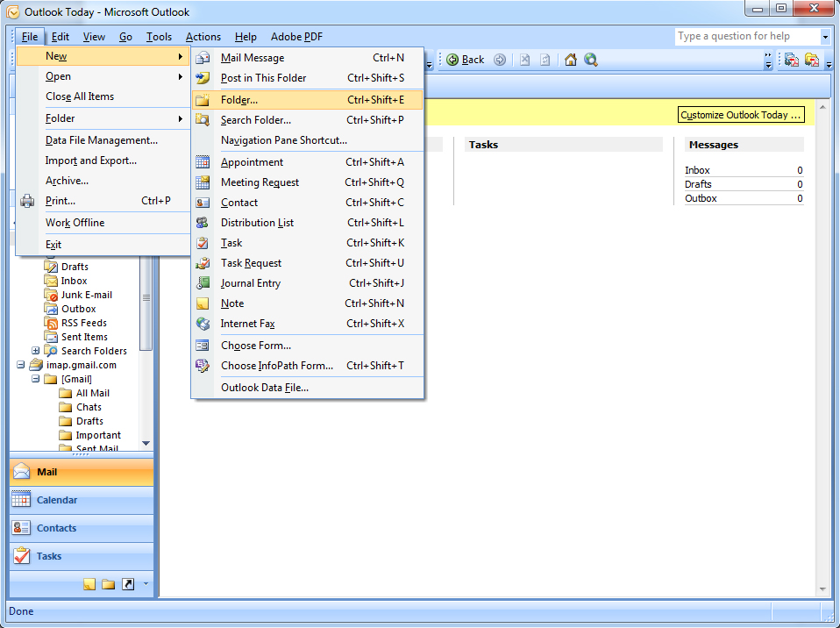The width and height of the screenshot is (840, 628).
Task: Click the Customize Outlook Today button
Action: tap(741, 115)
